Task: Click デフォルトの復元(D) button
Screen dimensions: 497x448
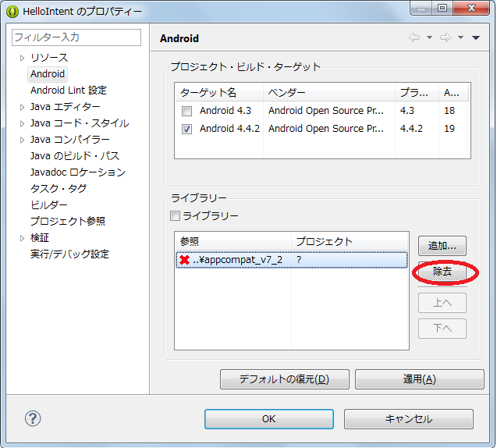Action: pos(285,379)
